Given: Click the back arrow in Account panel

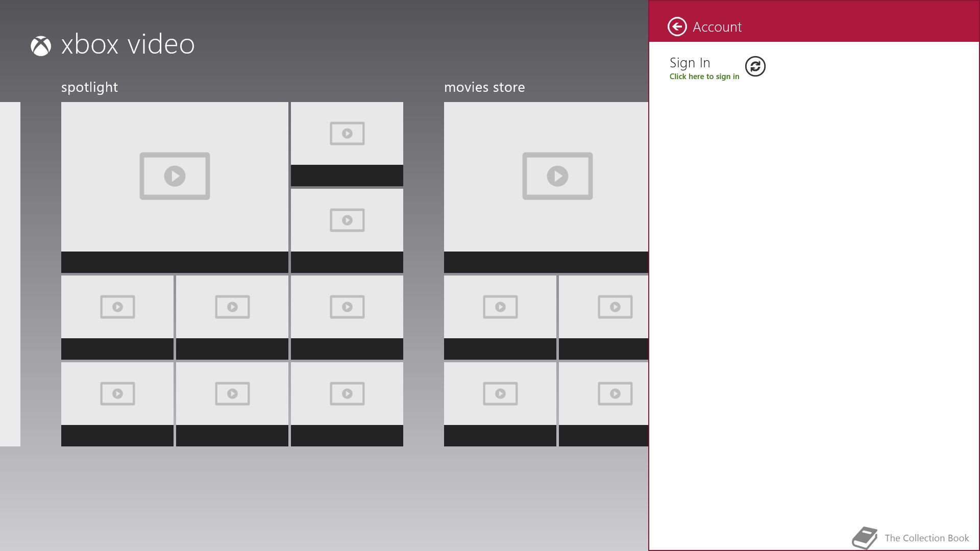Looking at the screenshot, I should [677, 27].
